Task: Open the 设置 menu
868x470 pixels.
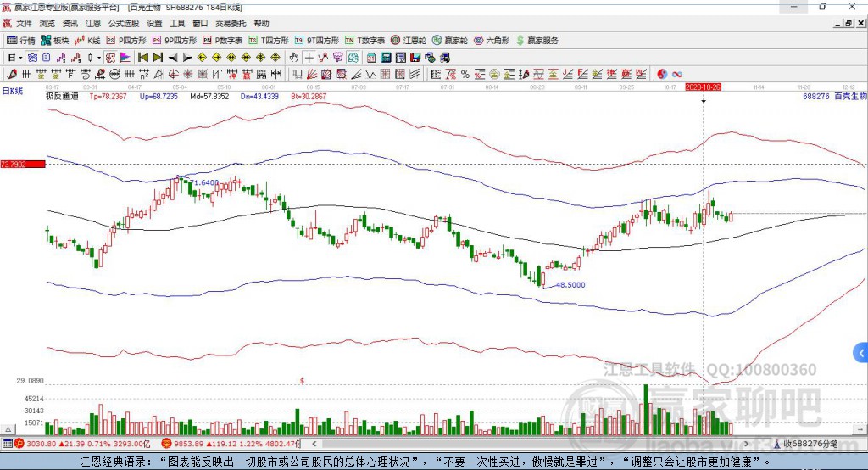Action: point(154,23)
